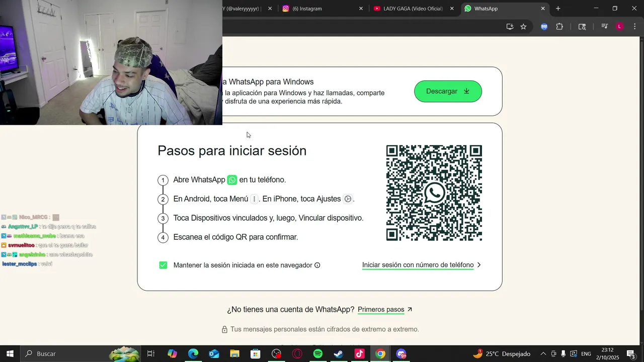
Task: Click the padlock icon beside Tus mensajes personales
Action: (x=224, y=329)
